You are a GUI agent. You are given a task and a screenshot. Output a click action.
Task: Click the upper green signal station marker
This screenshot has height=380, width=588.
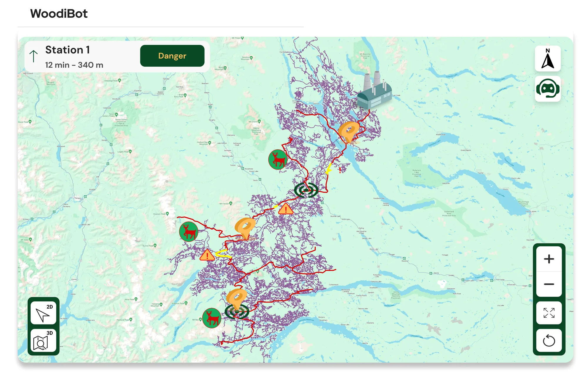coord(306,190)
